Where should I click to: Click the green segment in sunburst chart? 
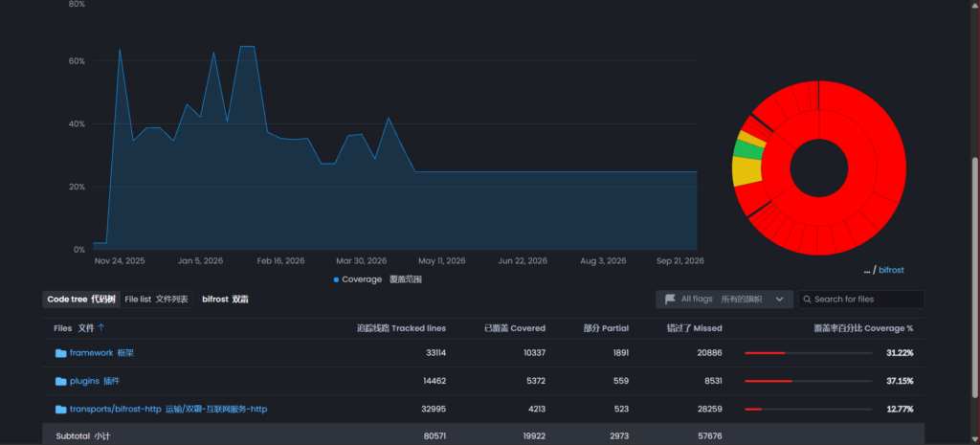pos(746,149)
